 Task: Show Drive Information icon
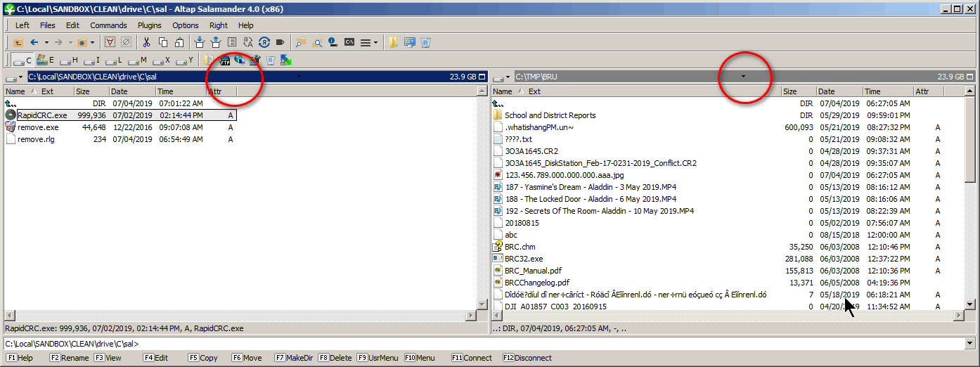333,42
